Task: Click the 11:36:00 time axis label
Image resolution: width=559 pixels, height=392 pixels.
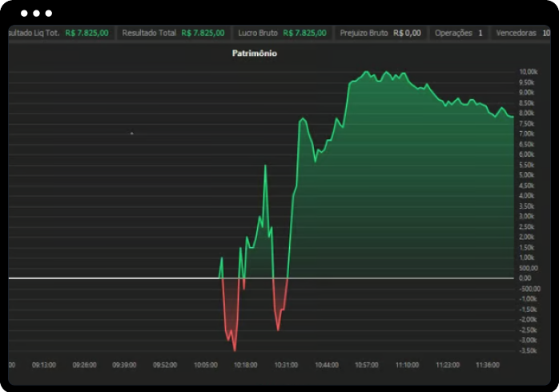Action: [487, 365]
